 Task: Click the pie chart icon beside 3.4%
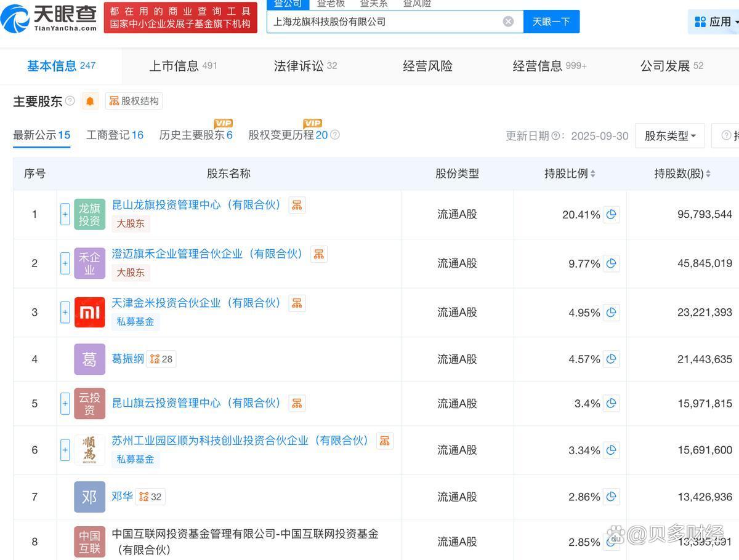pos(612,403)
